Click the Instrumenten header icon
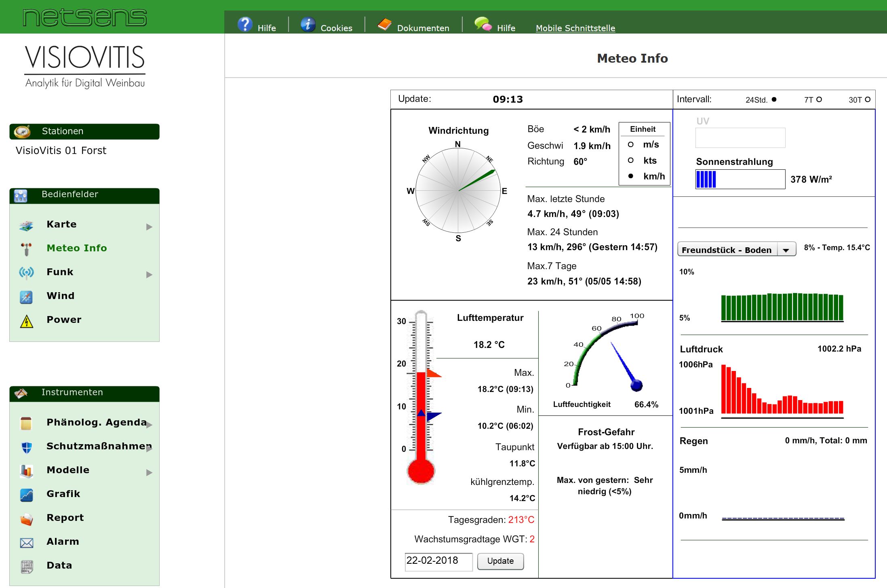 coord(21,393)
